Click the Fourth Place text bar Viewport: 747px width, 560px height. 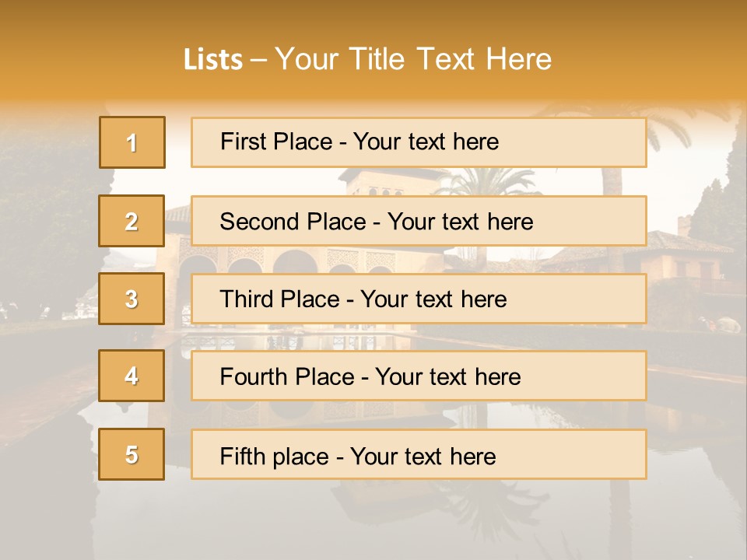(419, 376)
